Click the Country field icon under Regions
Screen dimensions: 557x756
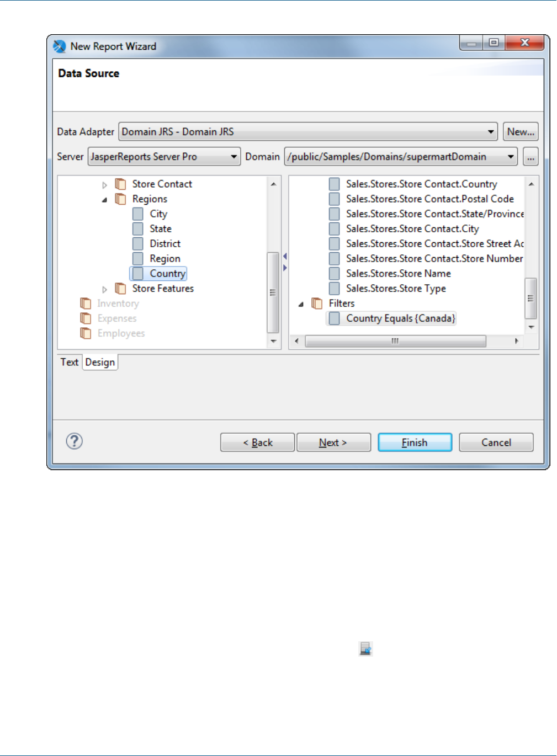pyautogui.click(x=138, y=273)
